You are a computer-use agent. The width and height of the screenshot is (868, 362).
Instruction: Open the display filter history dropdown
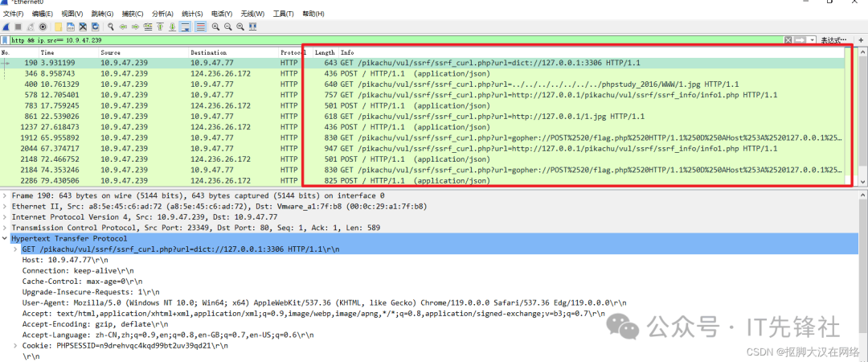813,39
